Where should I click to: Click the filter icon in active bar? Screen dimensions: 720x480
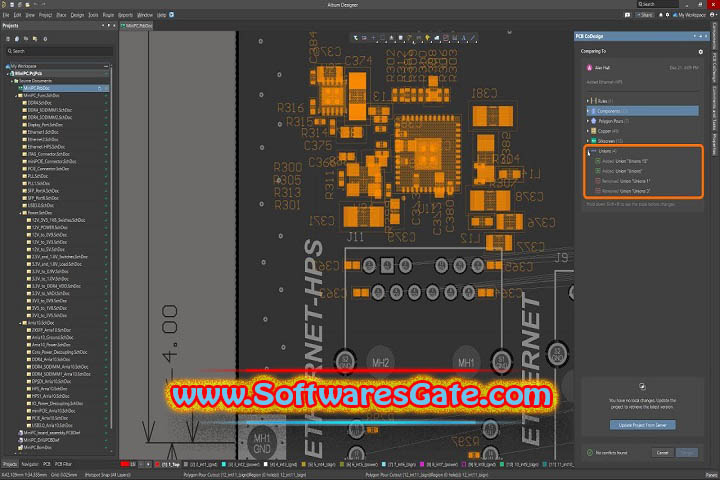click(355, 38)
